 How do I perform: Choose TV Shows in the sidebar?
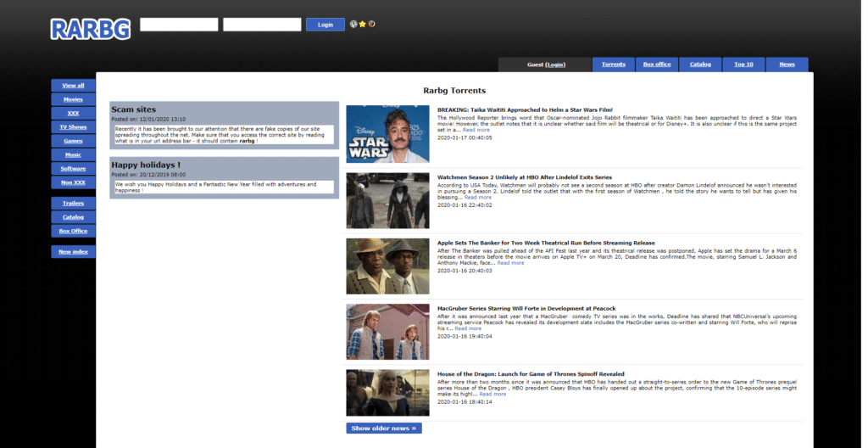pos(74,126)
